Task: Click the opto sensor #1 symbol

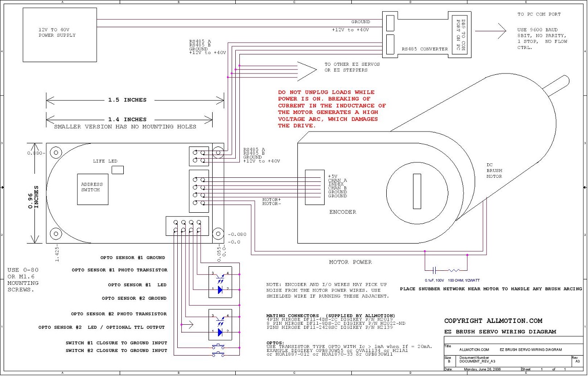Action: point(220,282)
